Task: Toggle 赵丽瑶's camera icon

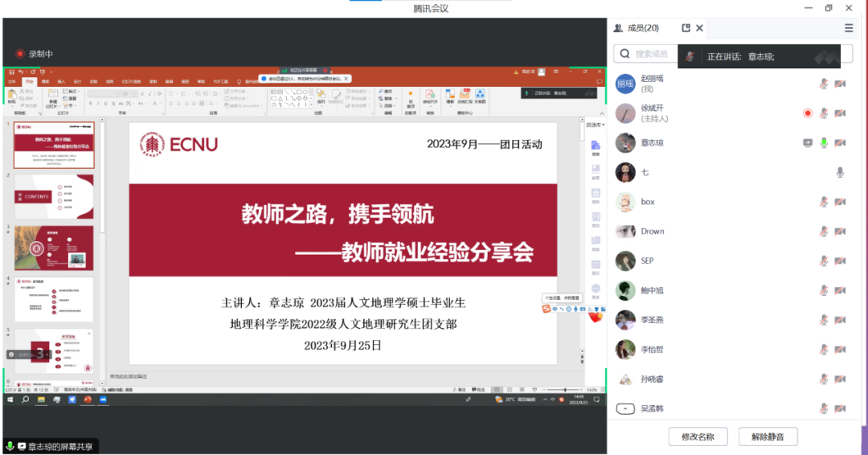Action: pyautogui.click(x=840, y=84)
